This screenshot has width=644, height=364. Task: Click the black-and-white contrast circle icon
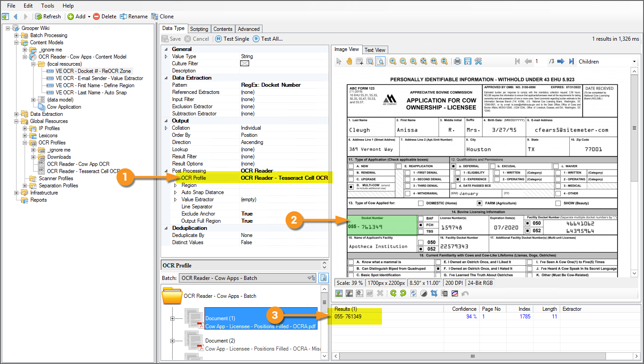[x=423, y=293]
